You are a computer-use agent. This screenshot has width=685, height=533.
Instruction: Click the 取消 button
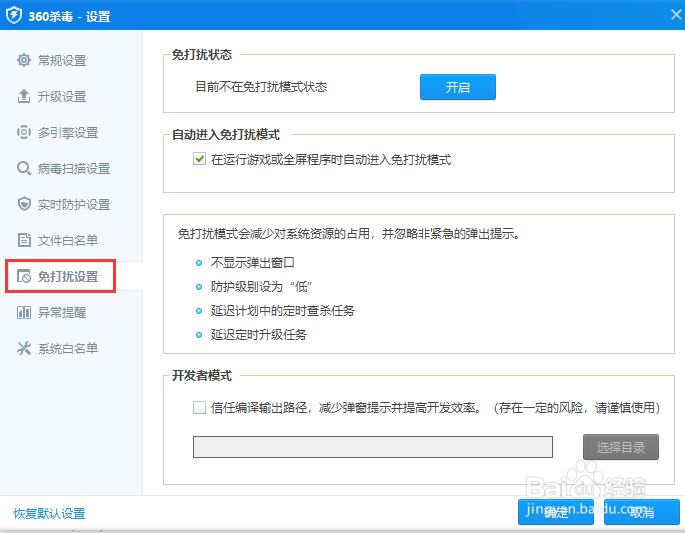click(642, 512)
